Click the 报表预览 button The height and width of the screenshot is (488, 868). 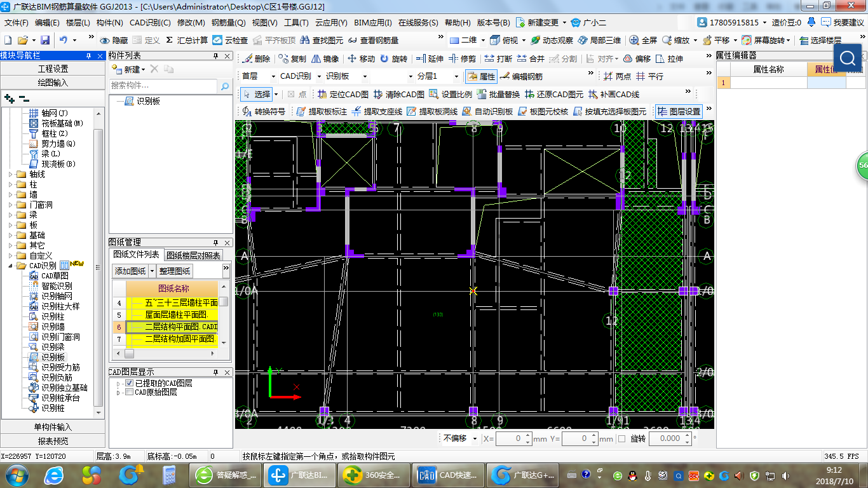tap(52, 441)
